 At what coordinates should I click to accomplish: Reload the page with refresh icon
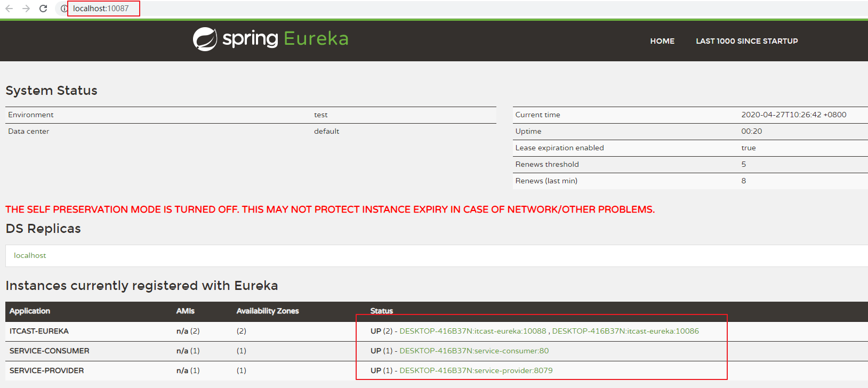pyautogui.click(x=43, y=9)
